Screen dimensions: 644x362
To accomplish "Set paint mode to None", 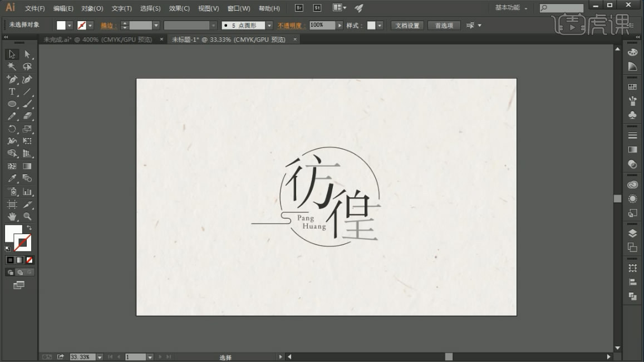I will point(29,260).
